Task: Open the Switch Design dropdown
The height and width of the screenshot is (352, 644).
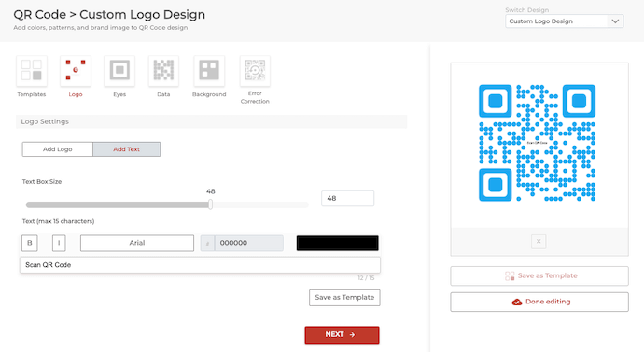Action: pos(565,21)
